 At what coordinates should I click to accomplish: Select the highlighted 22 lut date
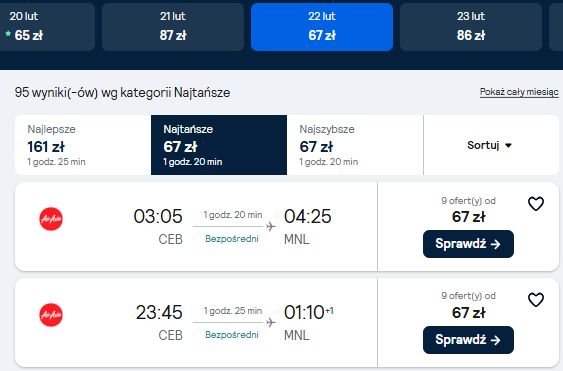(x=322, y=27)
